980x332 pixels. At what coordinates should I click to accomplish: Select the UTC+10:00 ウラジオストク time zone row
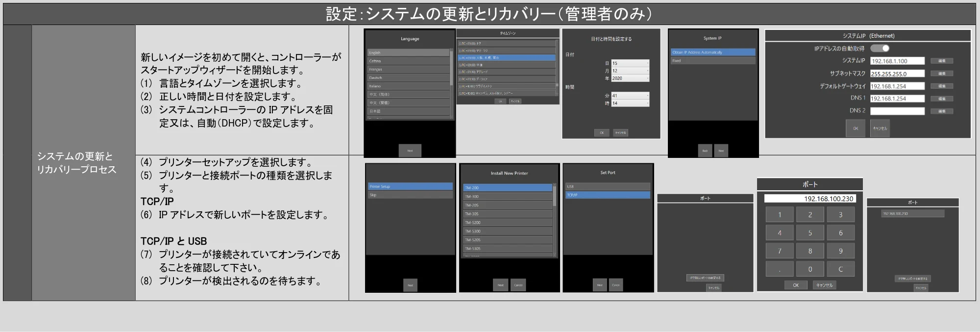coord(506,86)
